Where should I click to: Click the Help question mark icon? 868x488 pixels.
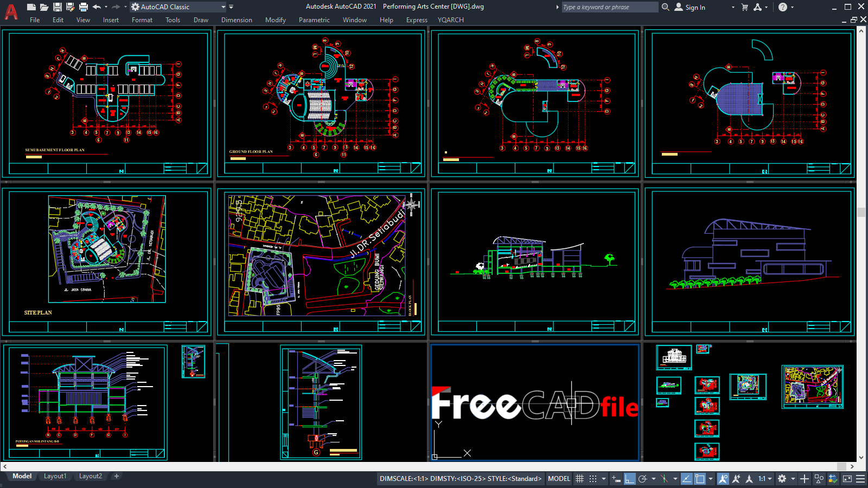coord(783,7)
